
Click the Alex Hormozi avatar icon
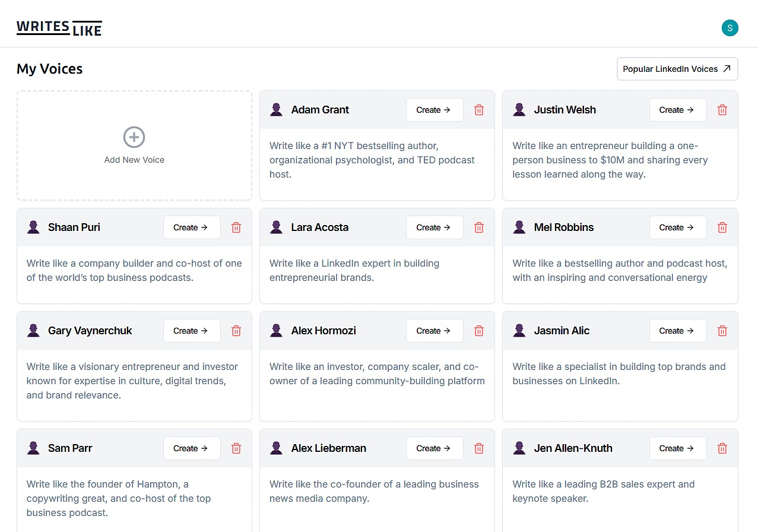[276, 331]
